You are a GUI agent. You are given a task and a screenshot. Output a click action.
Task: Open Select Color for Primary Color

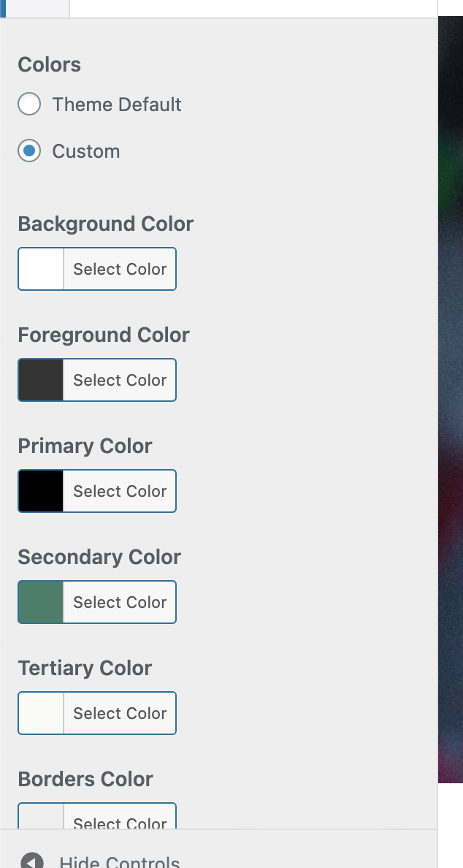119,491
